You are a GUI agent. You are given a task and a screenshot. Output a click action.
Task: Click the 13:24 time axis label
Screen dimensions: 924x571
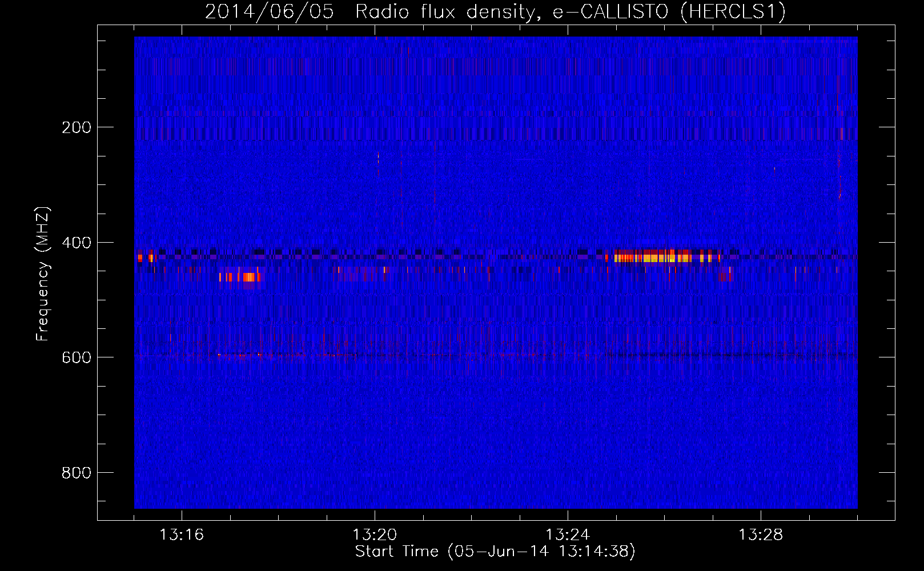point(568,535)
